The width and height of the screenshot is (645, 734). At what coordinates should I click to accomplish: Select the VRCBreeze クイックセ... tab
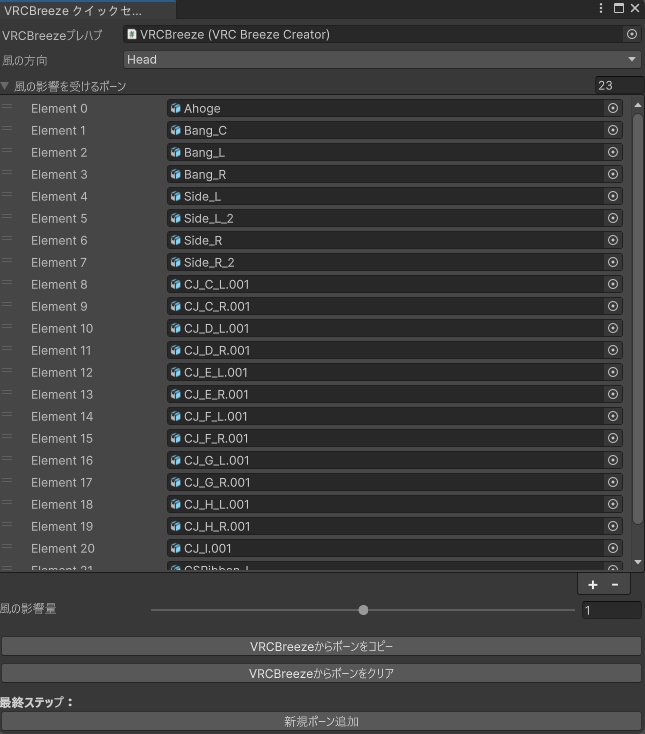(x=88, y=10)
